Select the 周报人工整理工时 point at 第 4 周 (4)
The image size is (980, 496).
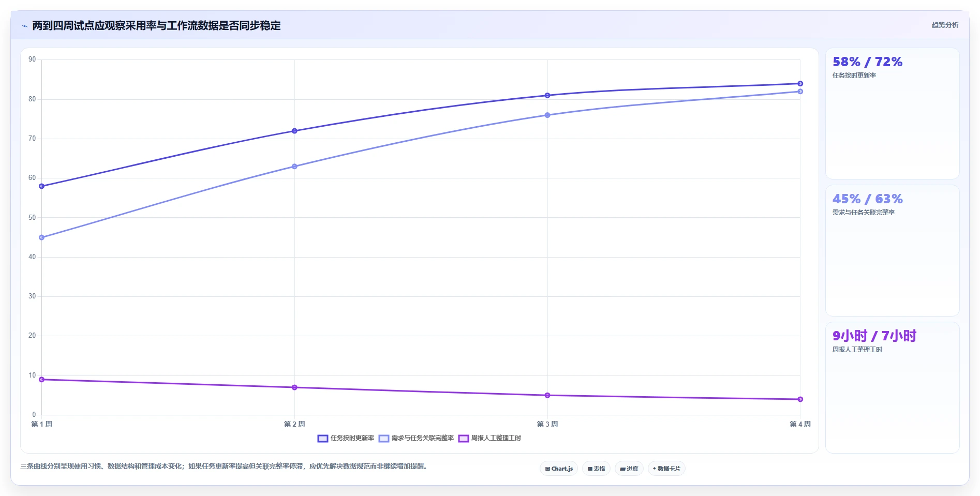pos(800,399)
